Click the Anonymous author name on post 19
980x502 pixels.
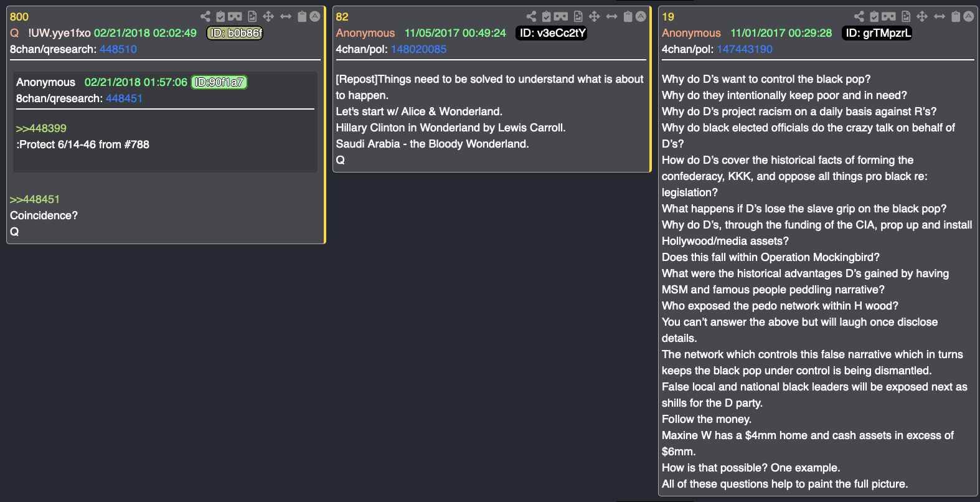(691, 33)
